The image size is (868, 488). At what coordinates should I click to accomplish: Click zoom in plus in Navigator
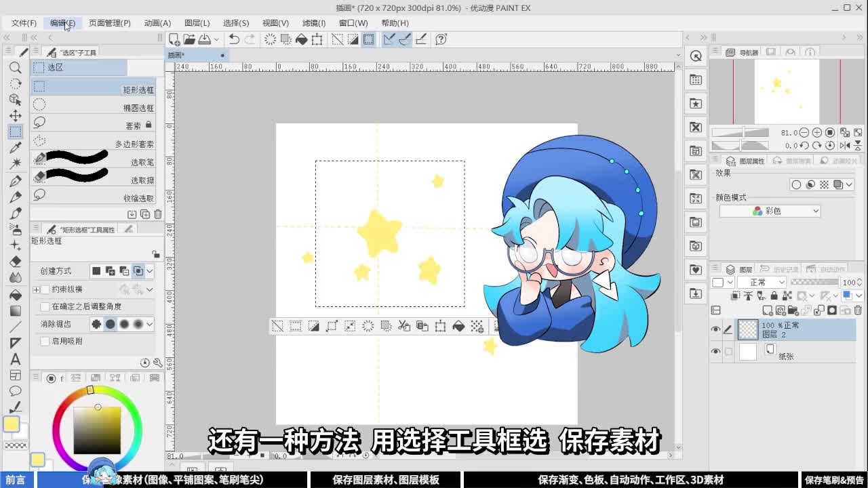817,133
